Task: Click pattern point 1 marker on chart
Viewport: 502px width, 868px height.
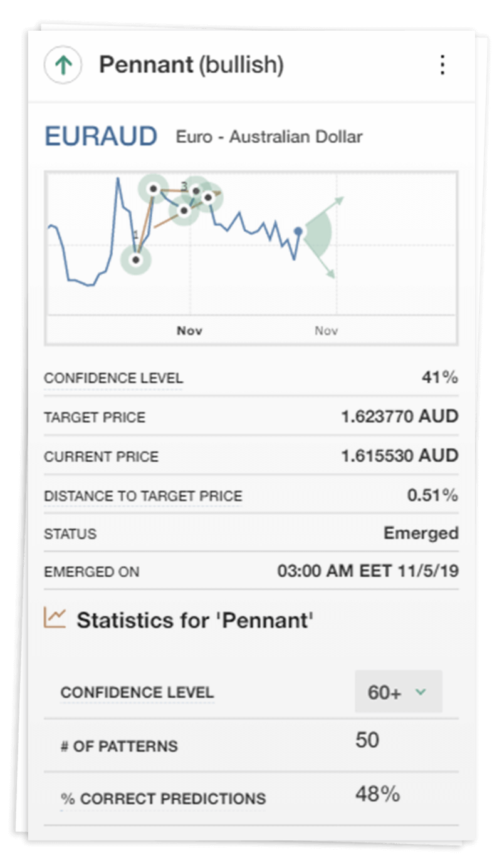Action: coord(136,259)
